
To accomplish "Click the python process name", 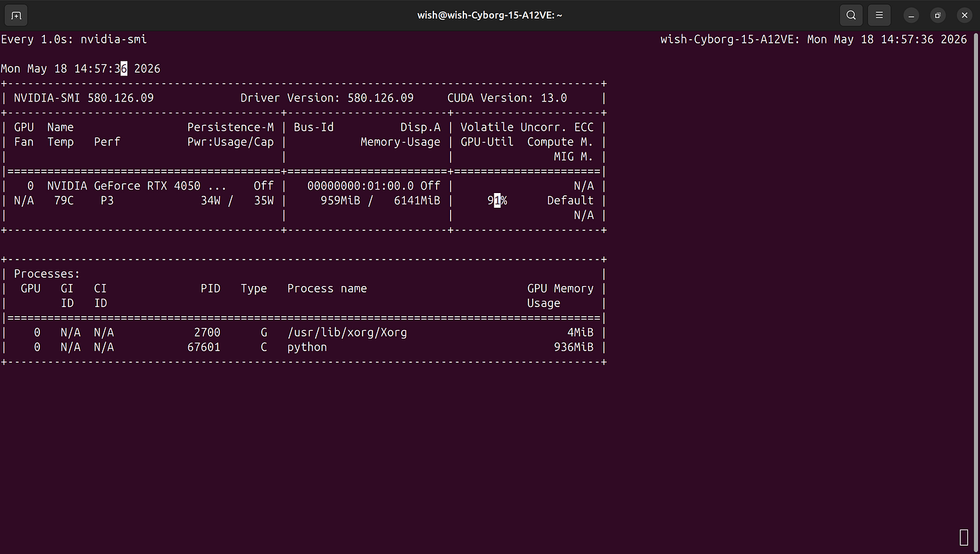I will pos(307,348).
